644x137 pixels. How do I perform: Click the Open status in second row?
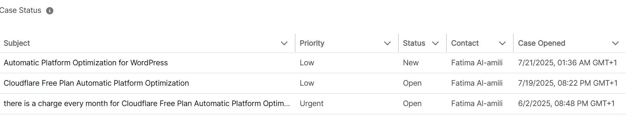click(412, 83)
